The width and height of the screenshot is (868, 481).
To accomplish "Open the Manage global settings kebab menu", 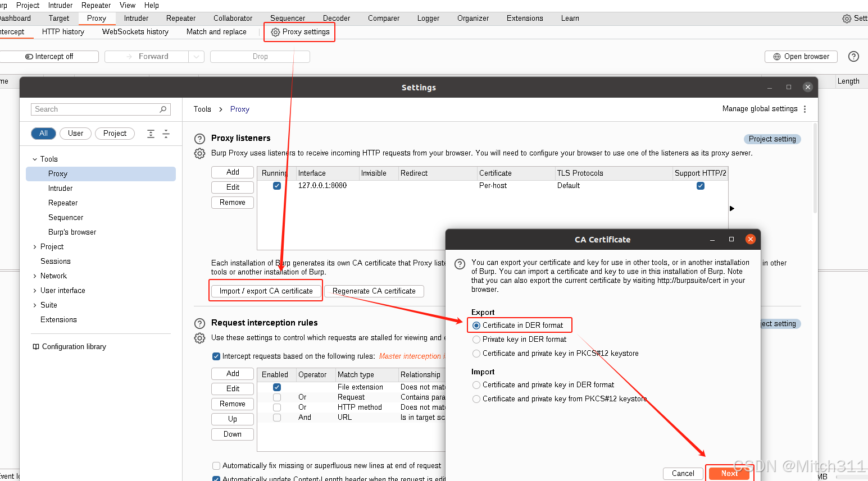I will click(805, 109).
